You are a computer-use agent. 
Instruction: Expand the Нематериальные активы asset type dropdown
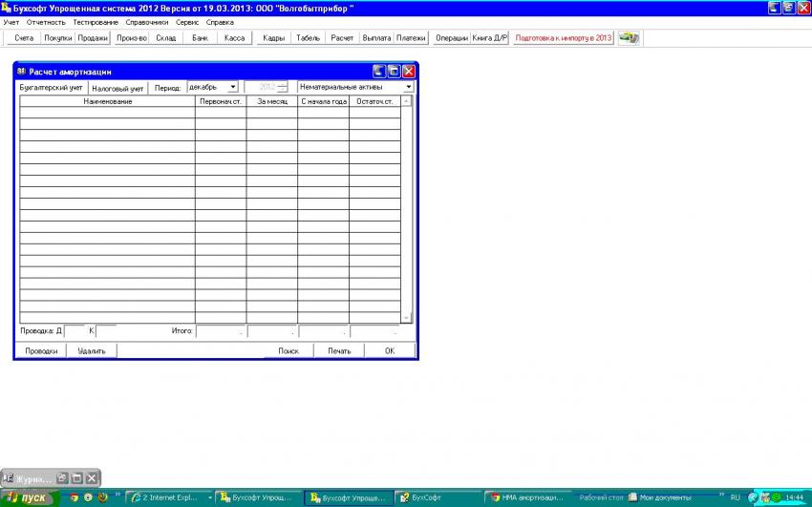click(x=408, y=87)
